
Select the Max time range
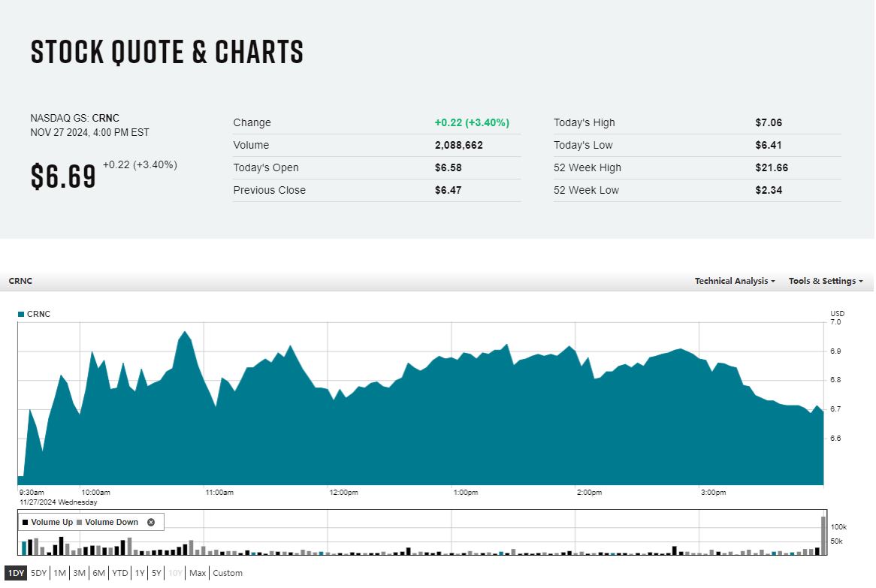(x=198, y=573)
